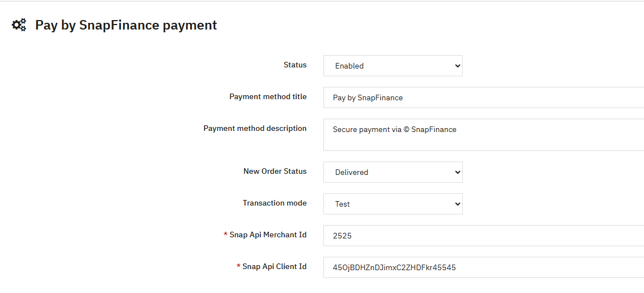Focus the Snap Api Client Id field

pos(483,267)
